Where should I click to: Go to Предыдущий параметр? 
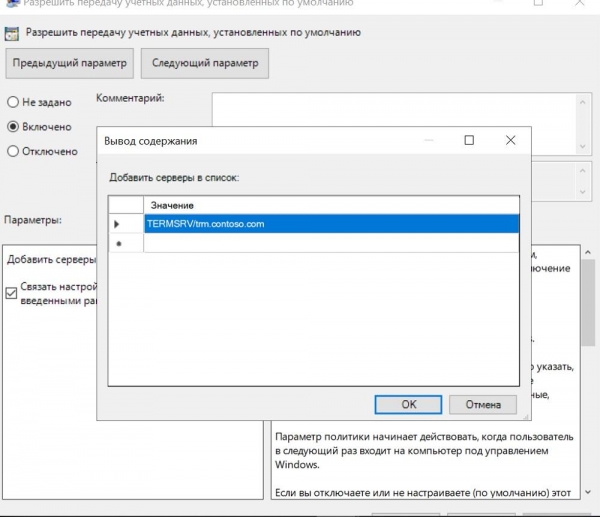[69, 64]
